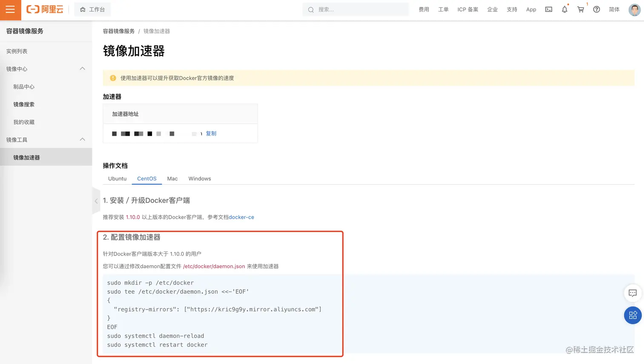Collapse the 镜像工具 sidebar section
This screenshot has width=644, height=364.
pyautogui.click(x=82, y=139)
